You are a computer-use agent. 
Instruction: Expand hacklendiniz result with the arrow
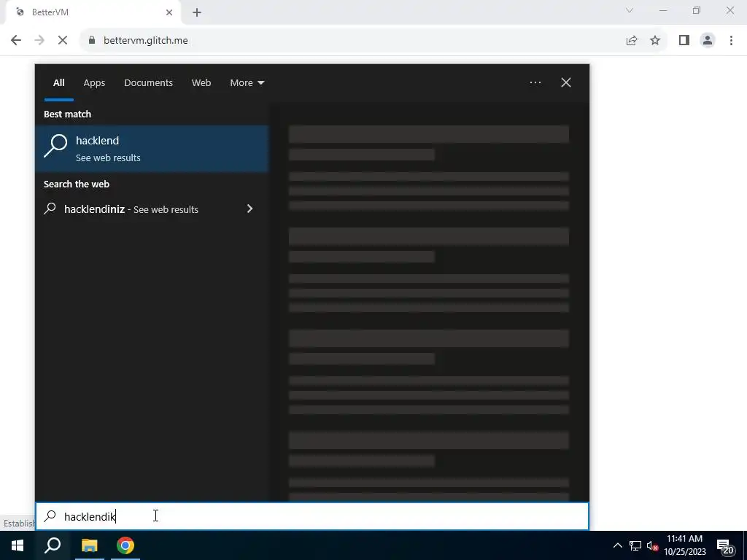[x=249, y=209]
